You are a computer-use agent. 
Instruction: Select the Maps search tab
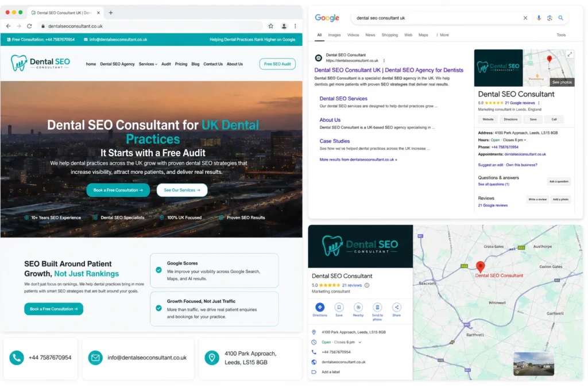click(423, 35)
